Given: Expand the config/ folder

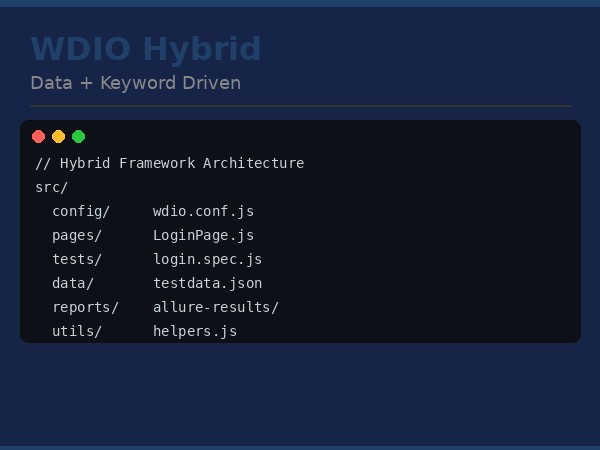Looking at the screenshot, I should click(x=81, y=211).
